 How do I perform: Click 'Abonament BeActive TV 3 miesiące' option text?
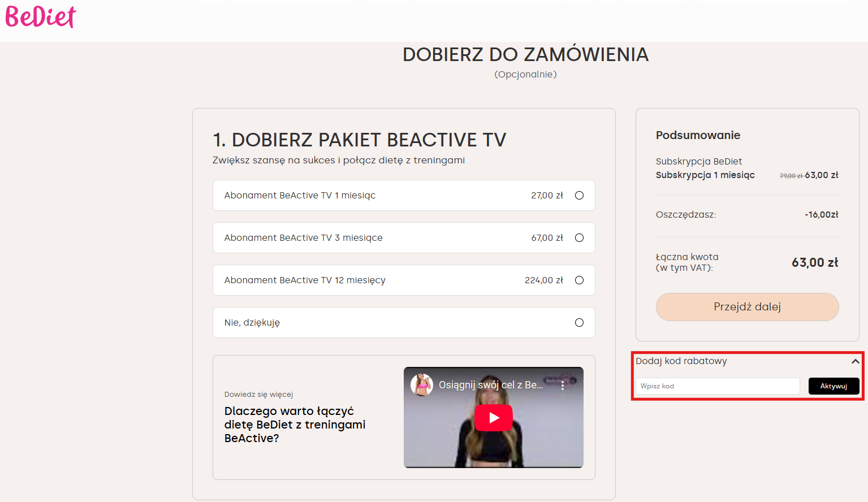[303, 238]
